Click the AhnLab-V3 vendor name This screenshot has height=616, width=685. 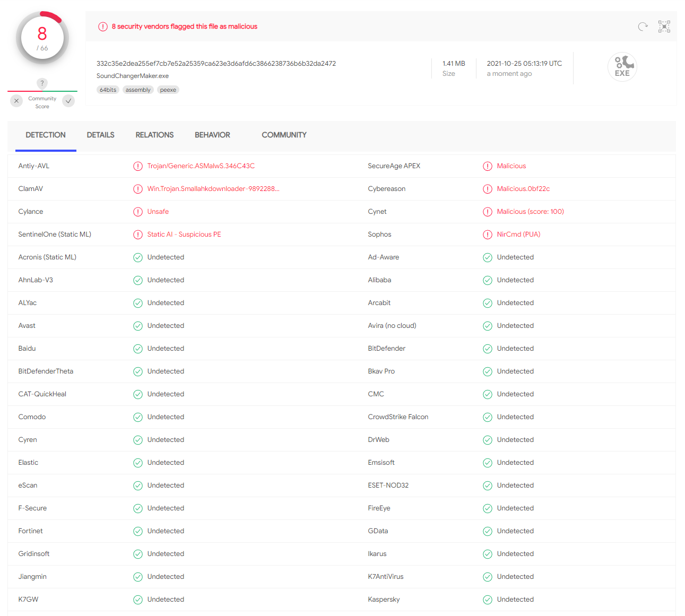[x=36, y=280]
